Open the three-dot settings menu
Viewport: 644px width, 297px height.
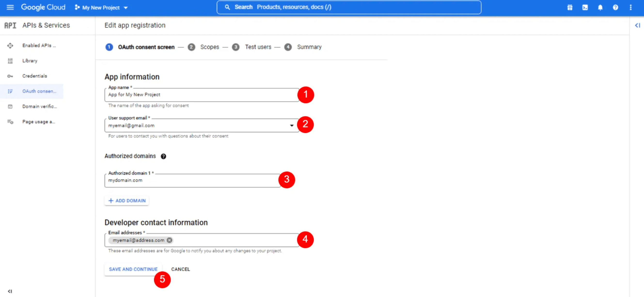point(631,8)
